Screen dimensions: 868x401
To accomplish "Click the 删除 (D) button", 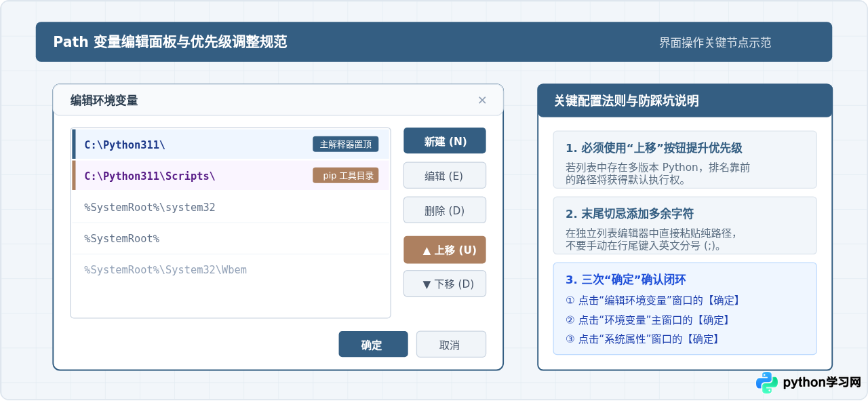I will point(445,210).
